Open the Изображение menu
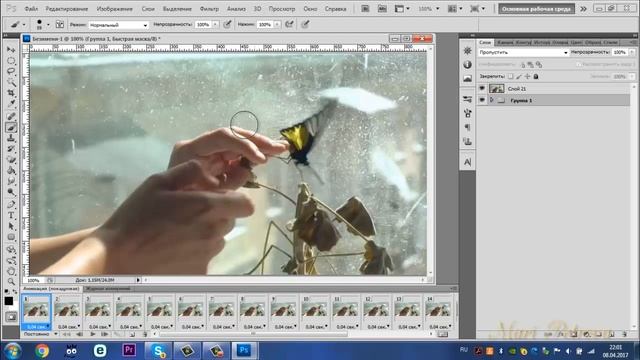The image size is (640, 360). point(114,9)
